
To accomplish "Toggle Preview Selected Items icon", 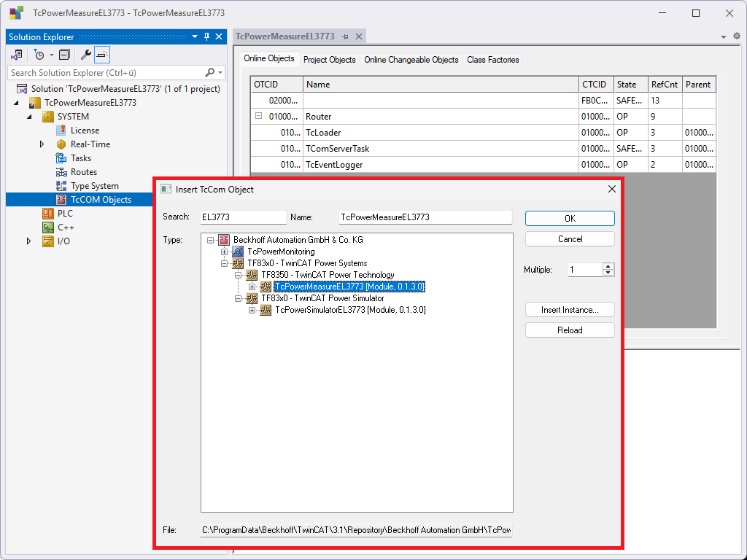I will 102,55.
